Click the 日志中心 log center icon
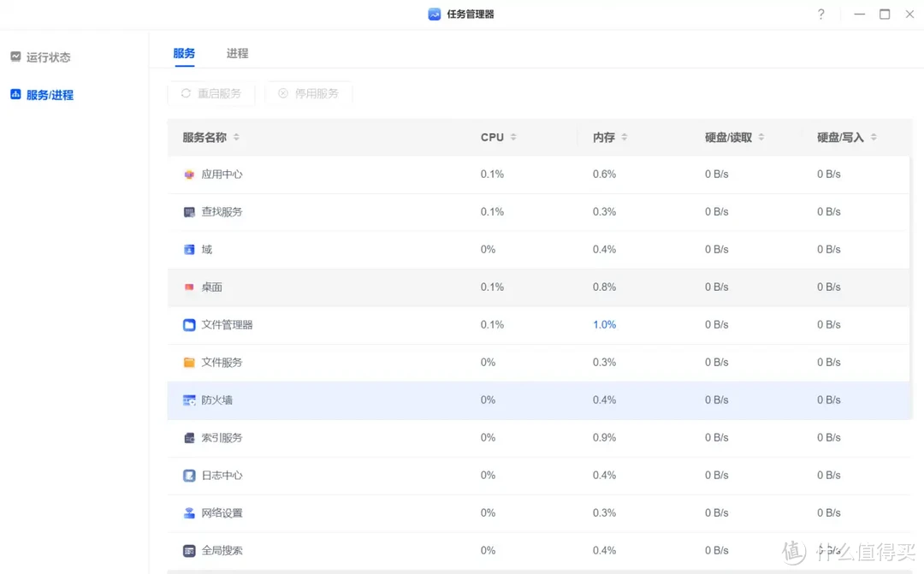Image resolution: width=924 pixels, height=574 pixels. pos(189,475)
